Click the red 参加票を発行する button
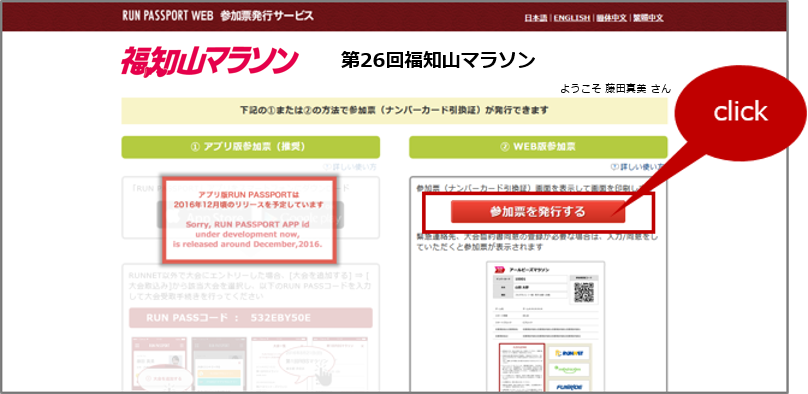This screenshot has height=394, width=808. point(537,212)
